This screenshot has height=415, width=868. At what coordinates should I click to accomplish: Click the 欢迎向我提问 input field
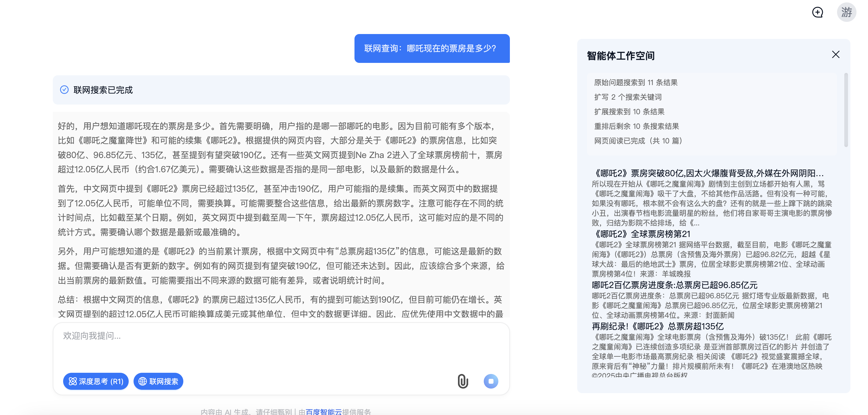pos(281,346)
